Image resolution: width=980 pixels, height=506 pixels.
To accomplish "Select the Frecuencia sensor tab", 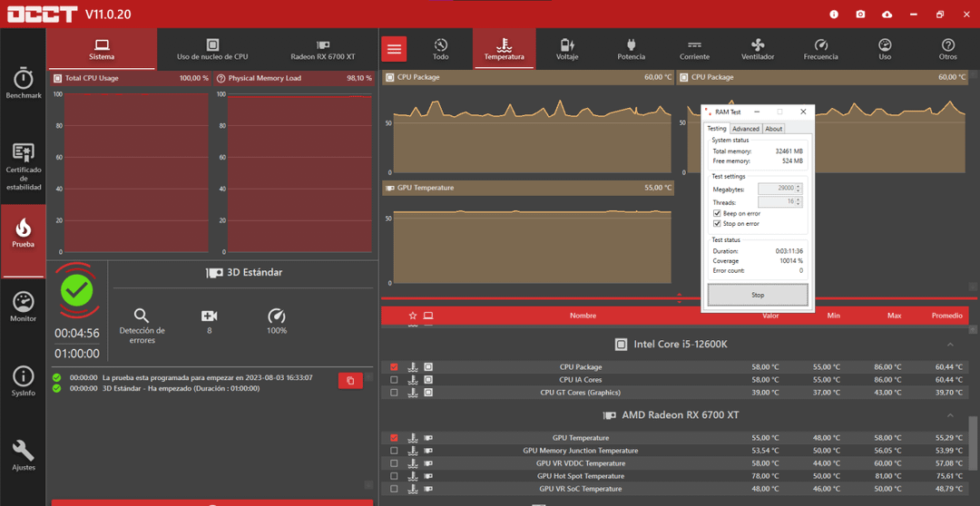I will tap(820, 49).
